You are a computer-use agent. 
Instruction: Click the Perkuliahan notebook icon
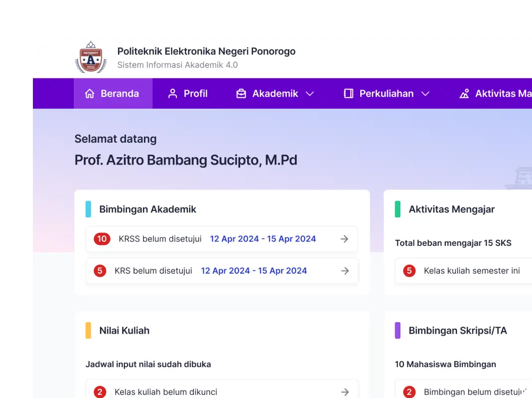[x=349, y=93]
